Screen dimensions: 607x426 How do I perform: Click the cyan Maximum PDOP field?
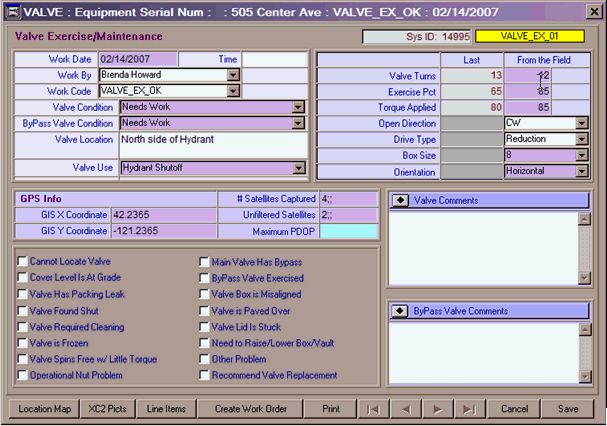point(348,231)
